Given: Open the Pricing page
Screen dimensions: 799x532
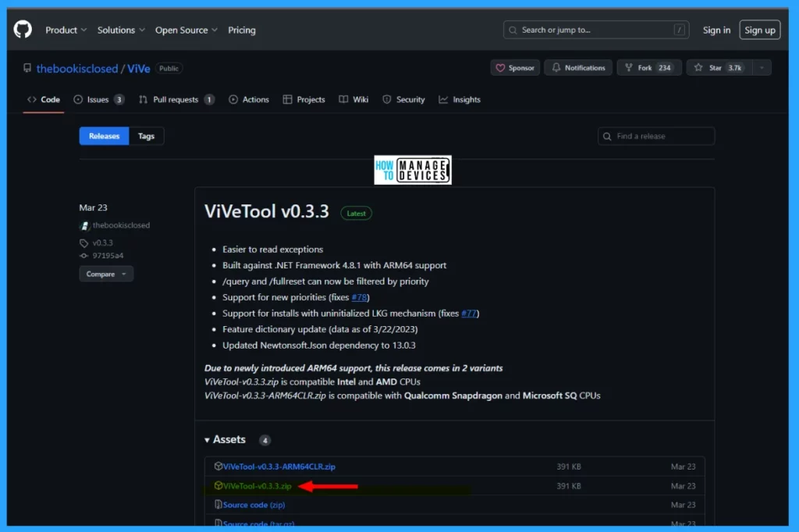Looking at the screenshot, I should pyautogui.click(x=242, y=30).
